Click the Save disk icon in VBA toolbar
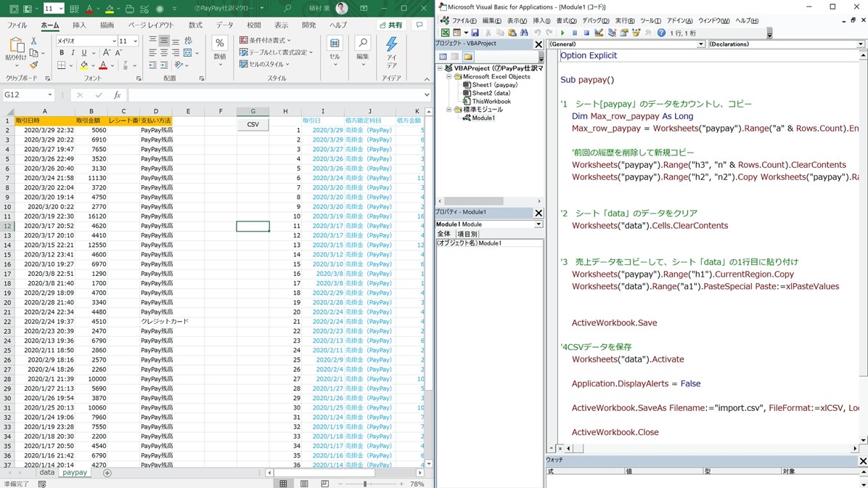Image resolution: width=868 pixels, height=488 pixels. (x=475, y=33)
